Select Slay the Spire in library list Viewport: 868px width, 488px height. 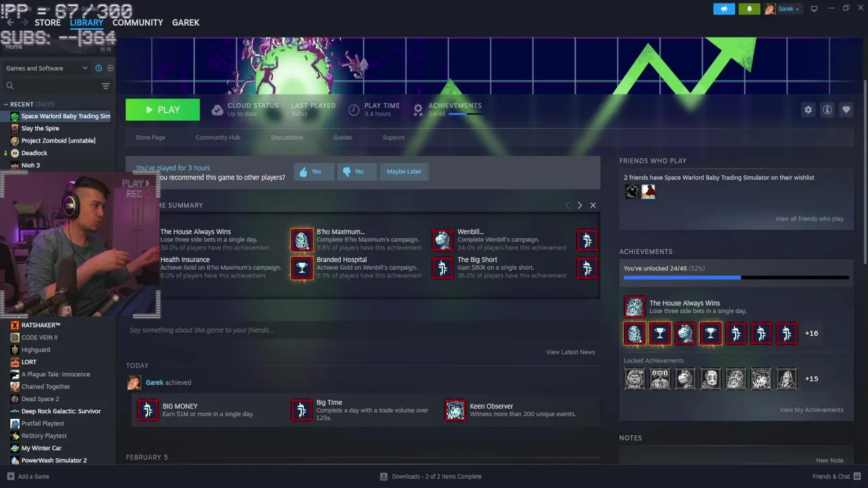(x=40, y=128)
